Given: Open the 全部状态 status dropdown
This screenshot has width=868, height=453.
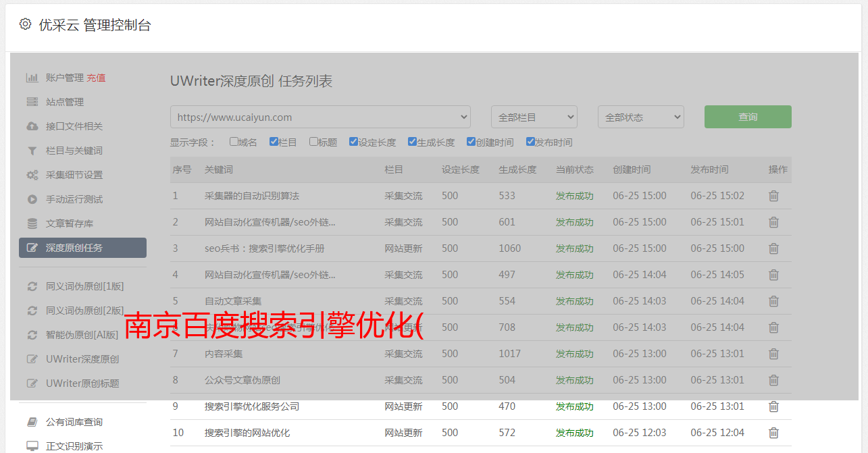Looking at the screenshot, I should [640, 117].
